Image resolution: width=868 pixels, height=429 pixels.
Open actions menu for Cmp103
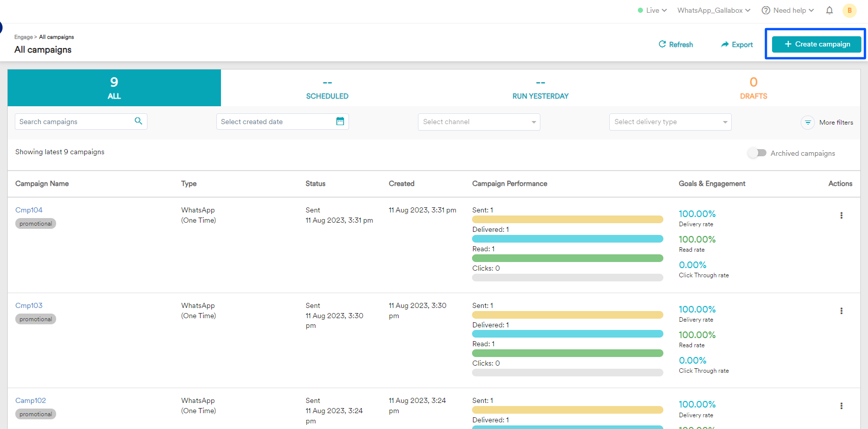(x=841, y=311)
